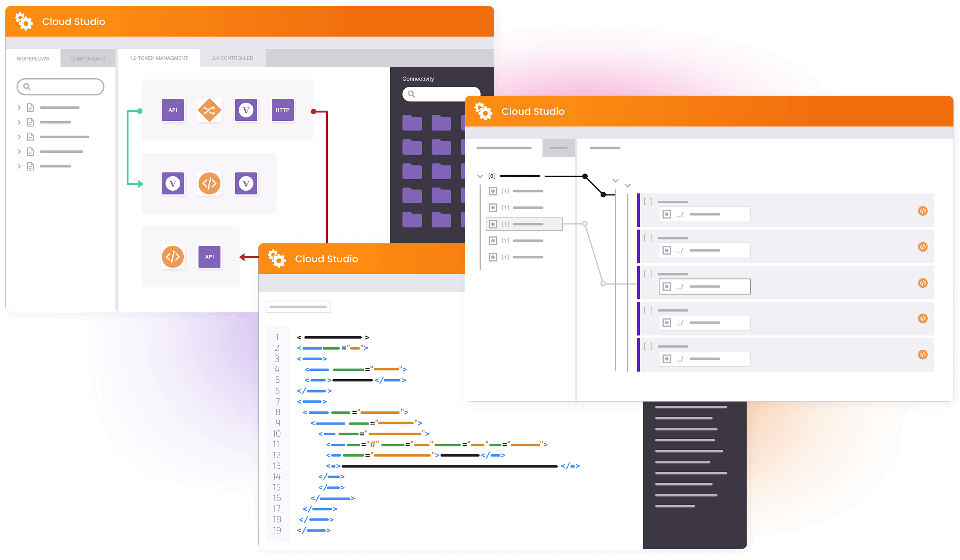Image resolution: width=960 pixels, height=560 pixels.
Task: Select the Vendure V icon in workflow
Action: point(245,109)
